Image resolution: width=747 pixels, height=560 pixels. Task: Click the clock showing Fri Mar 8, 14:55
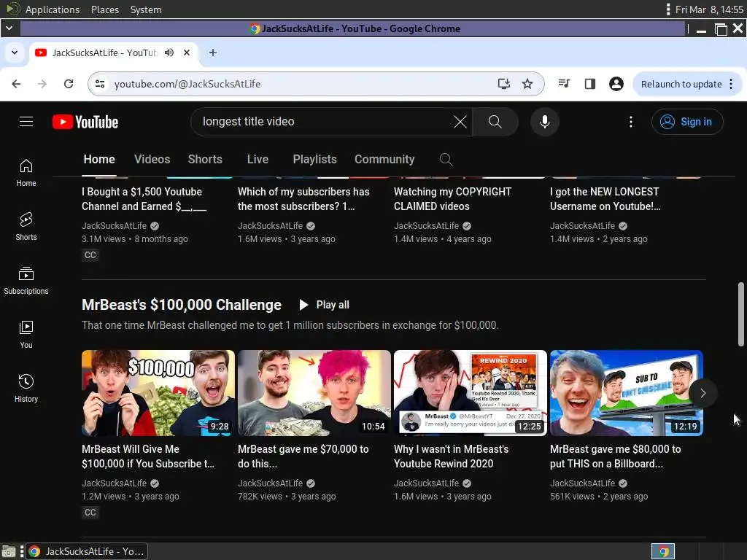pos(709,9)
